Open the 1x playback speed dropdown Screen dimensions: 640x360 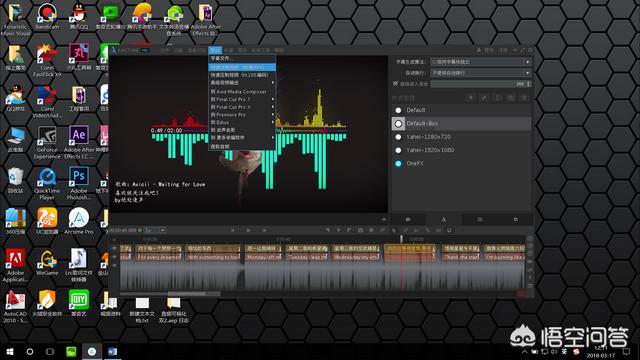(x=156, y=230)
